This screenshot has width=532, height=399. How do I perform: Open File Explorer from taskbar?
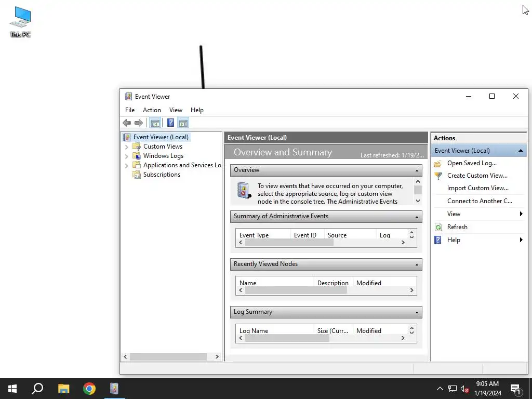[x=63, y=389]
